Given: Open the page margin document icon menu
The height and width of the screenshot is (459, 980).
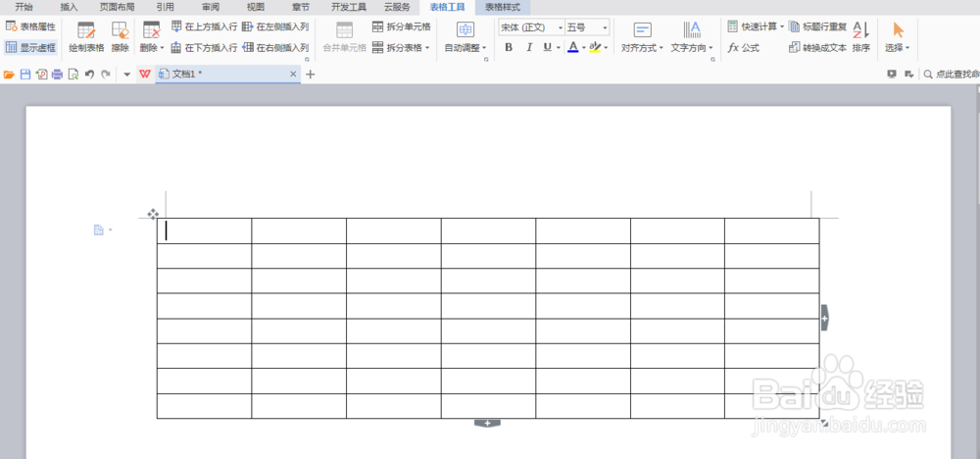Looking at the screenshot, I should [103, 230].
